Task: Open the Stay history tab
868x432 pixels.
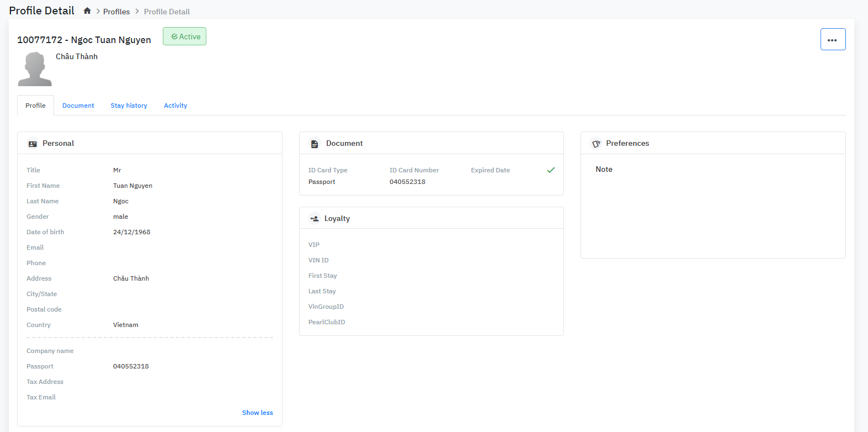Action: 129,106
